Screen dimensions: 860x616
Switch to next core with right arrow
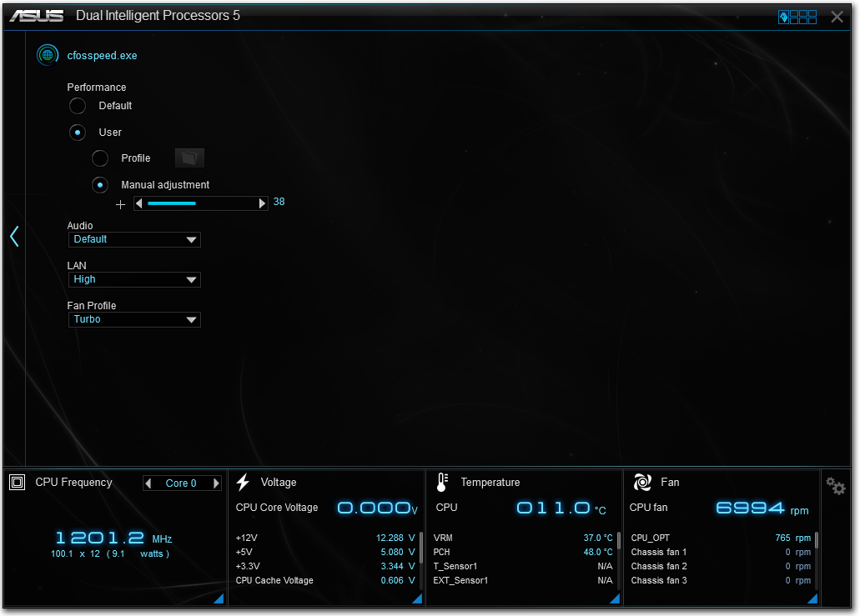tap(217, 483)
